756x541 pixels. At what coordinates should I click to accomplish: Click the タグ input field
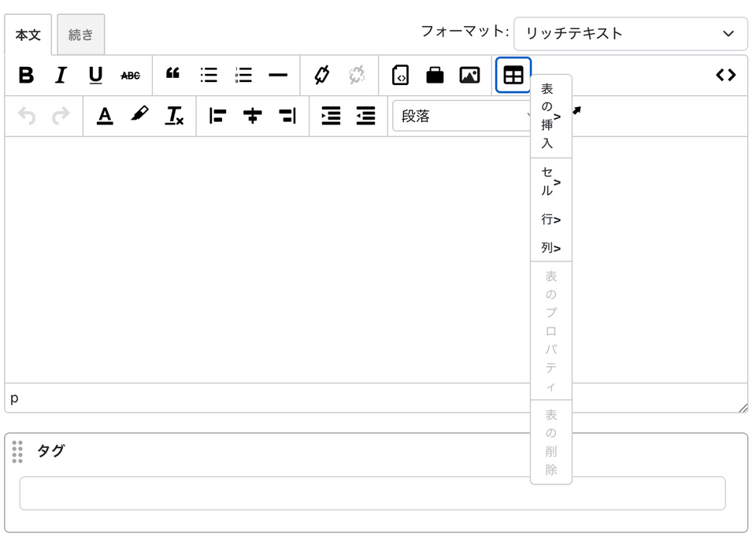click(372, 493)
